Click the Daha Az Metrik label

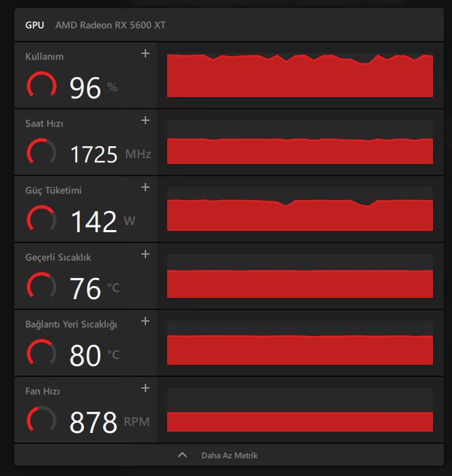tap(229, 456)
